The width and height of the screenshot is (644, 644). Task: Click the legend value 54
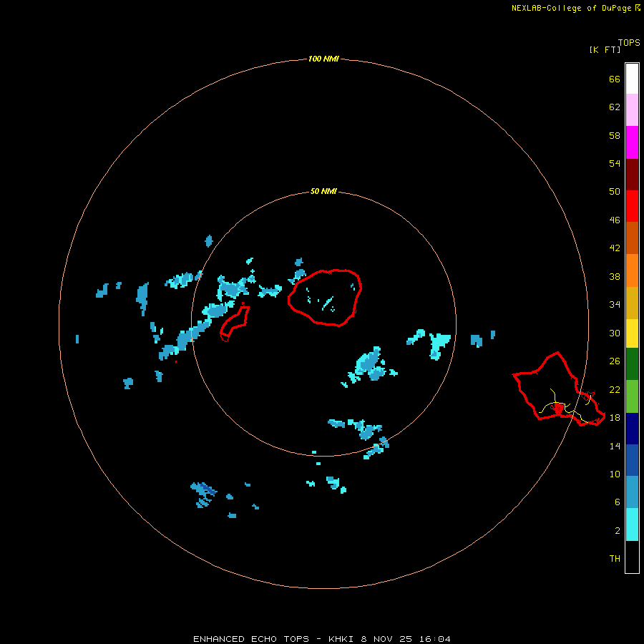point(615,163)
